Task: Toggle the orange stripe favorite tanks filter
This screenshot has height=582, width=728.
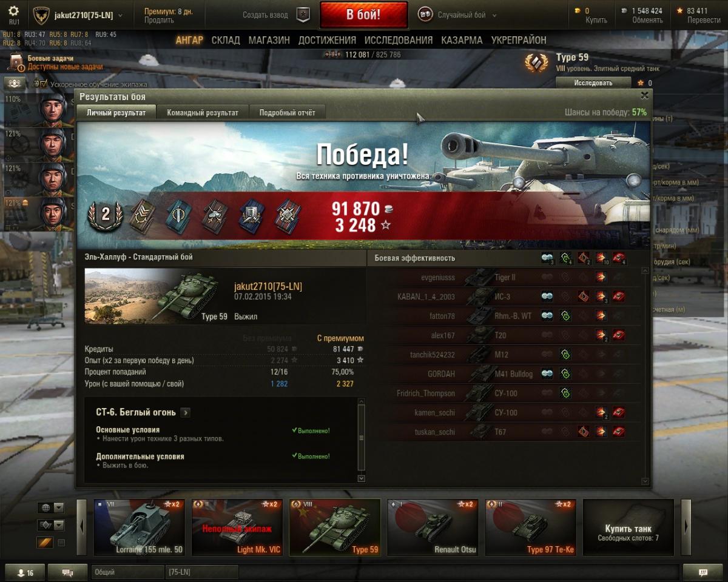Action: click(x=45, y=543)
